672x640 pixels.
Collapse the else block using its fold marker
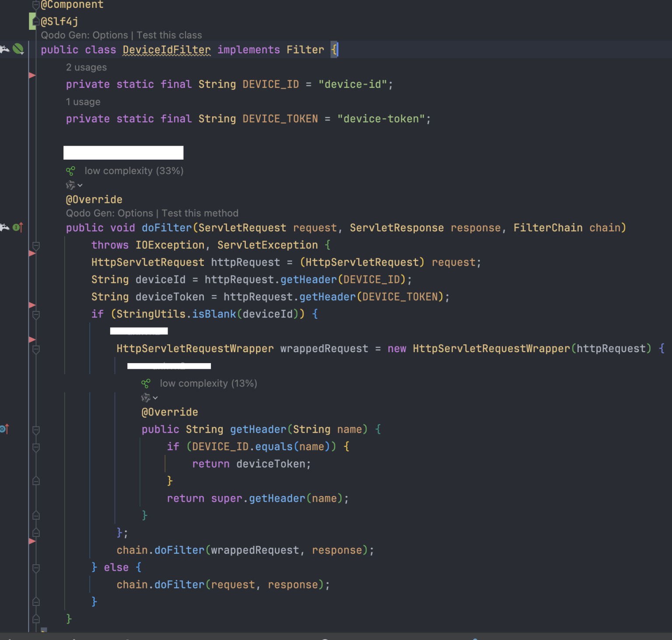point(36,568)
